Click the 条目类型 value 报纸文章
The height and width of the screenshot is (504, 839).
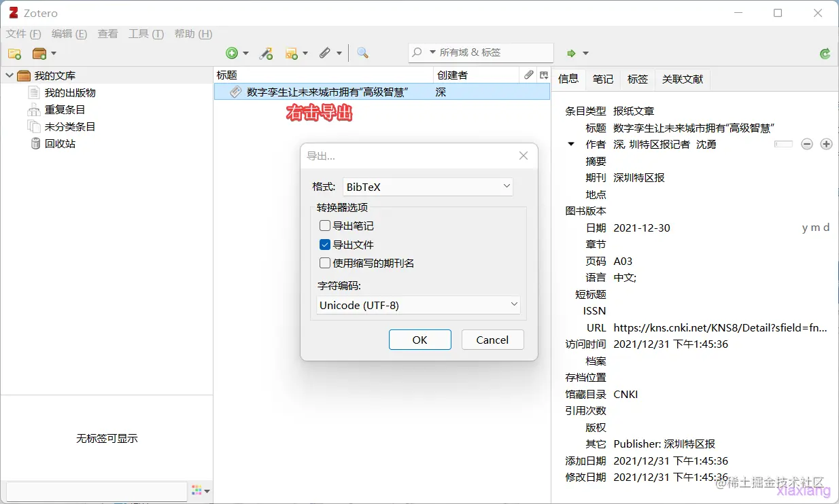634,111
